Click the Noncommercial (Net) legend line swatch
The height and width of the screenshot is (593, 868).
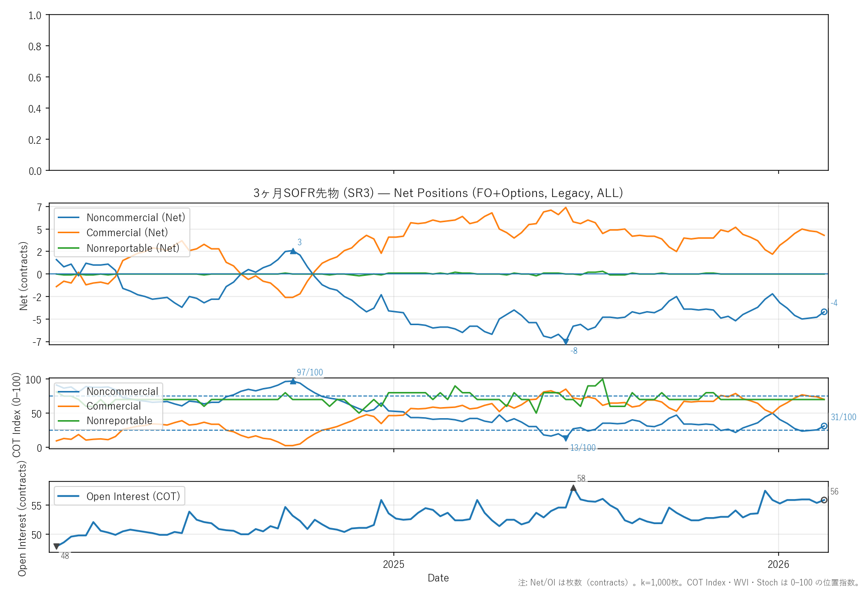(69, 218)
